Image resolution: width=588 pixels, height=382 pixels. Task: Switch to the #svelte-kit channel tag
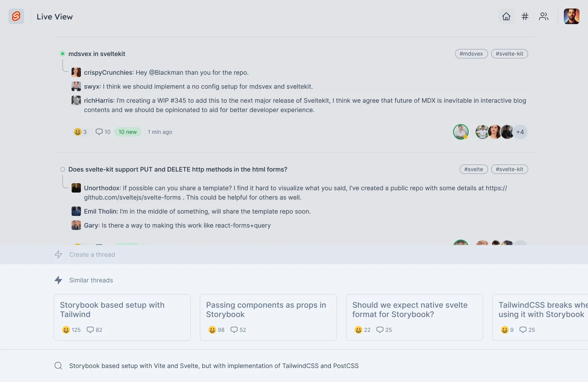pos(509,54)
